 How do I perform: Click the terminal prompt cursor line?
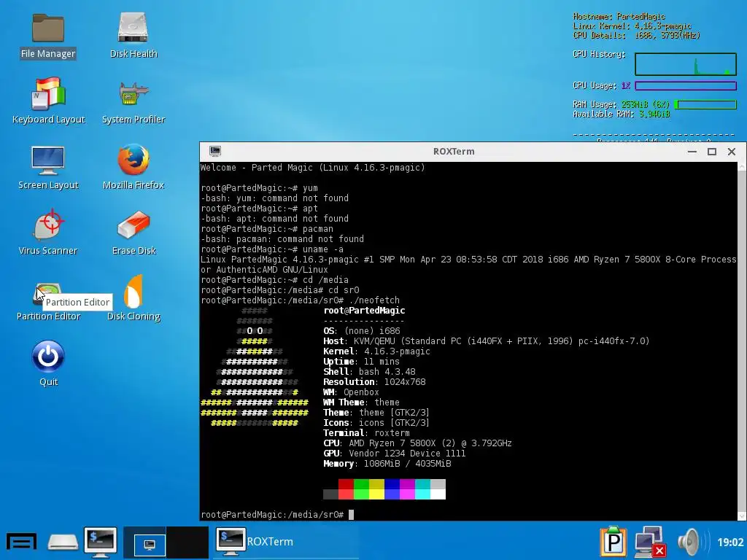point(277,514)
